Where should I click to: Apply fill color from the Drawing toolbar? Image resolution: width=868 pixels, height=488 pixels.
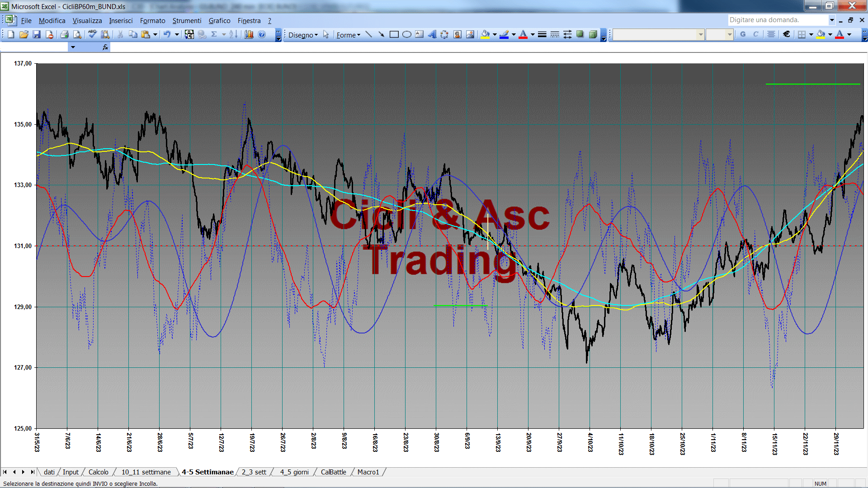(486, 34)
